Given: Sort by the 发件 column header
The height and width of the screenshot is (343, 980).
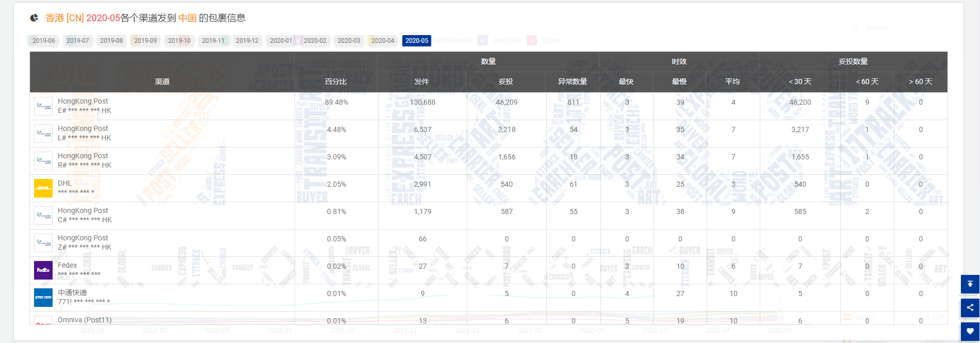Looking at the screenshot, I should coord(422,81).
